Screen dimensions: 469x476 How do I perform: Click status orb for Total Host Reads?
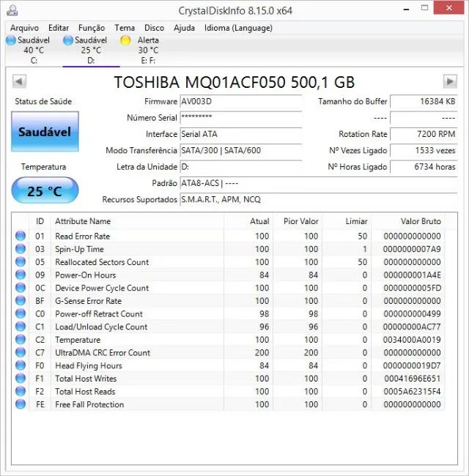21,392
